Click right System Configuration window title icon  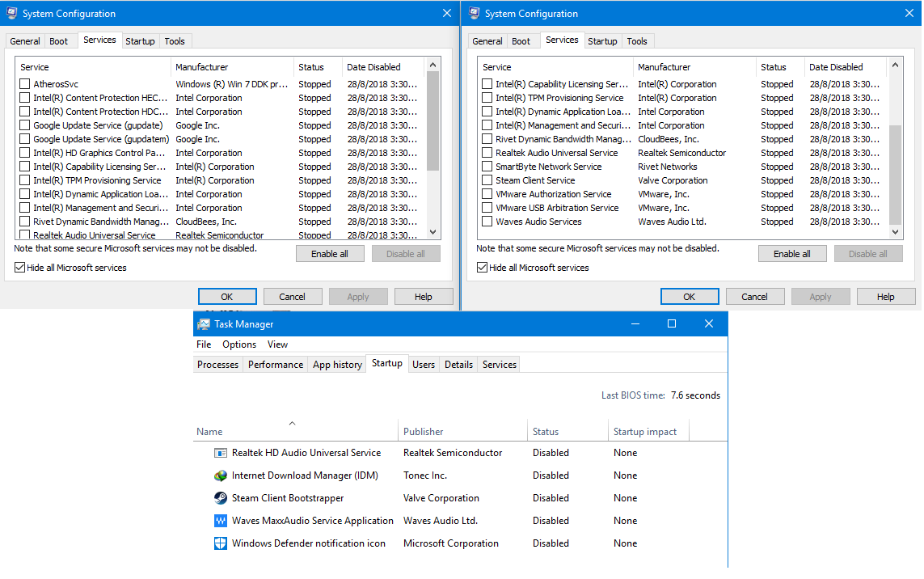[474, 14]
